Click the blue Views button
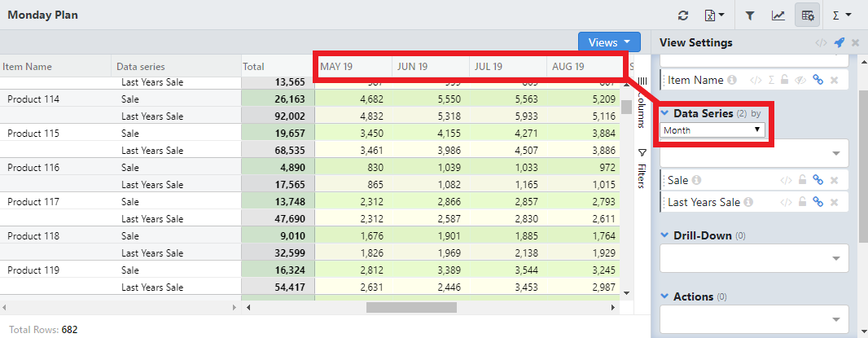Screen dimensions: 868x338 coord(609,42)
